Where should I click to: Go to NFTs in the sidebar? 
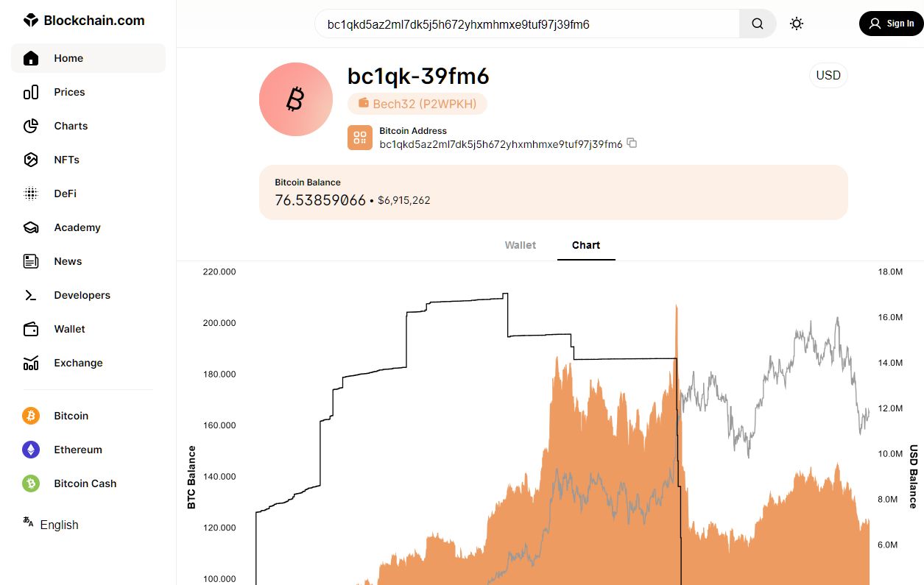[66, 160]
